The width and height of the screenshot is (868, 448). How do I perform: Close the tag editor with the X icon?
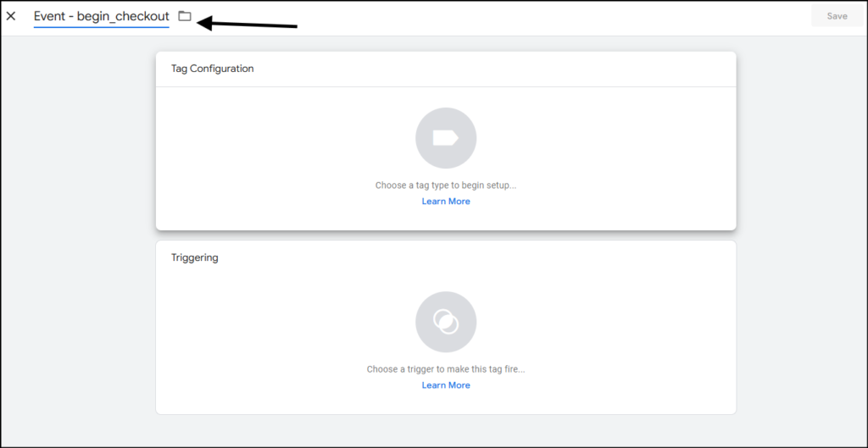tap(11, 16)
